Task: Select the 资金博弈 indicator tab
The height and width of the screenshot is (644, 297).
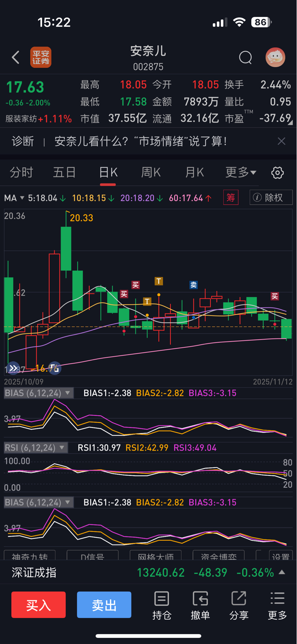Action: pyautogui.click(x=219, y=555)
